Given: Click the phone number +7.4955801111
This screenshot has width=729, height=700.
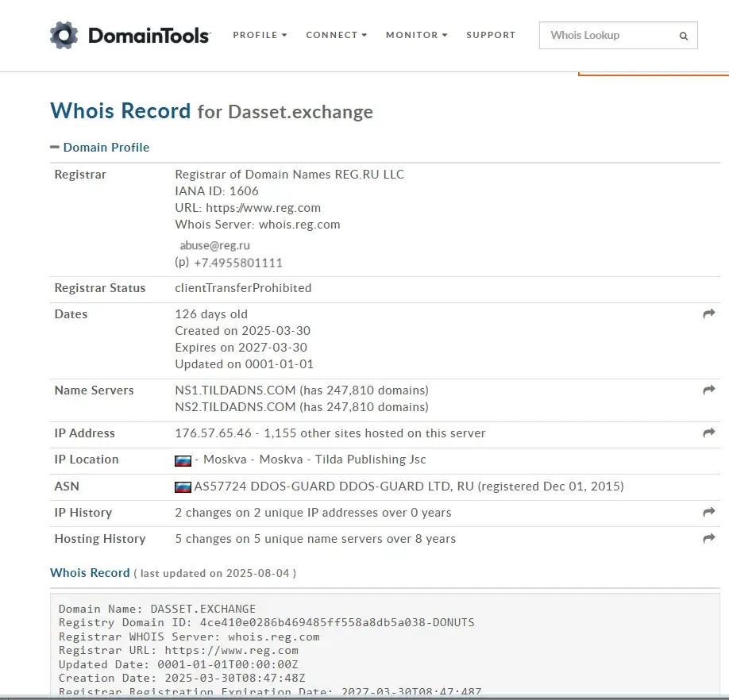Looking at the screenshot, I should pos(238,263).
